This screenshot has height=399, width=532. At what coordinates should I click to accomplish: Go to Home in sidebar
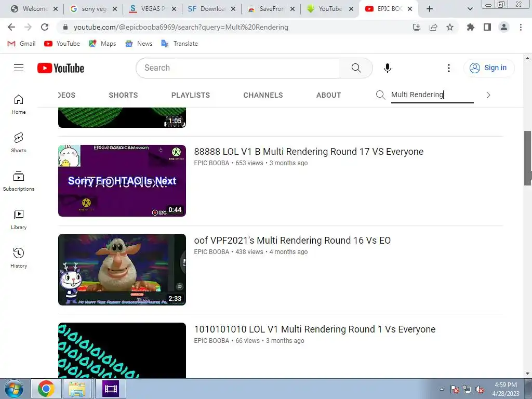click(x=19, y=104)
